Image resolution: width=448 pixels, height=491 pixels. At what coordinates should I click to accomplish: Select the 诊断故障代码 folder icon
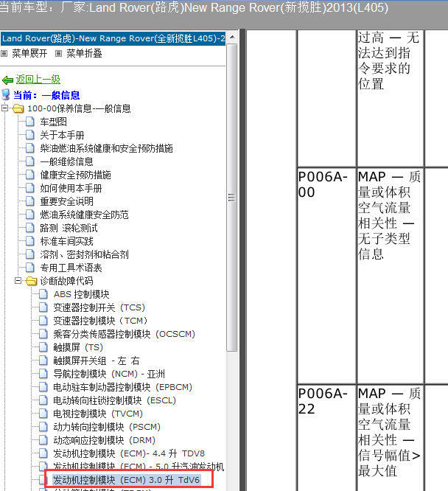click(x=32, y=281)
